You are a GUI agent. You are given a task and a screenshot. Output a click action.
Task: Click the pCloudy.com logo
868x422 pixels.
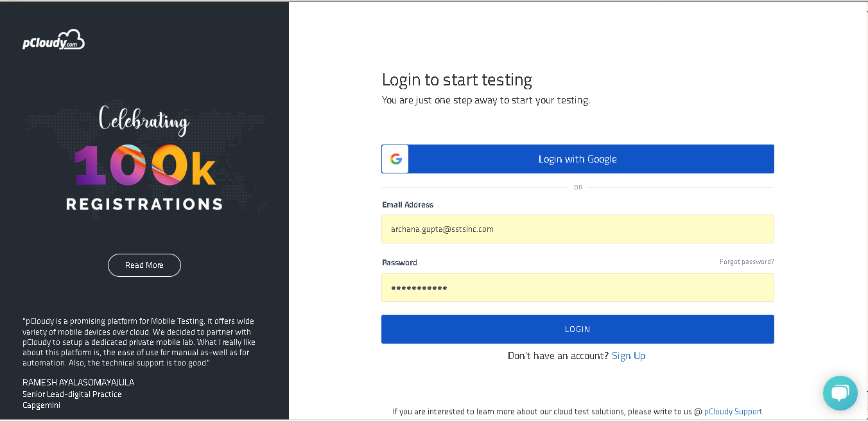(x=53, y=40)
